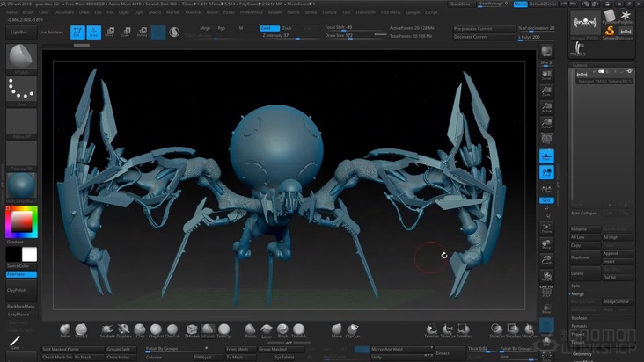
Task: Select the Pinch brush
Action: coord(282,330)
